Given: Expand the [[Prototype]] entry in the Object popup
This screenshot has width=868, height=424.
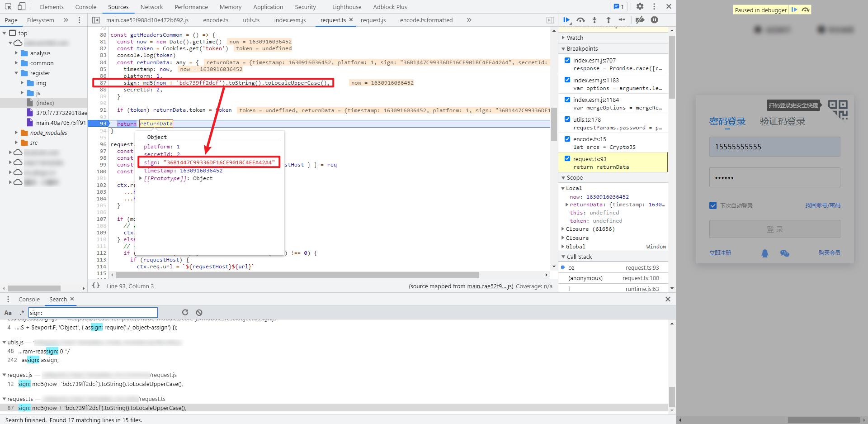Looking at the screenshot, I should coord(141,178).
